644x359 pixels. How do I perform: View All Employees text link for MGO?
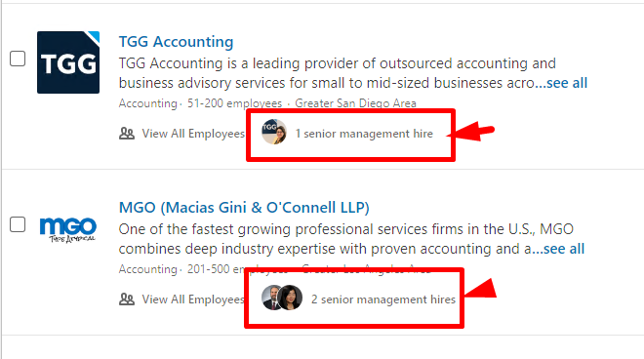(193, 299)
